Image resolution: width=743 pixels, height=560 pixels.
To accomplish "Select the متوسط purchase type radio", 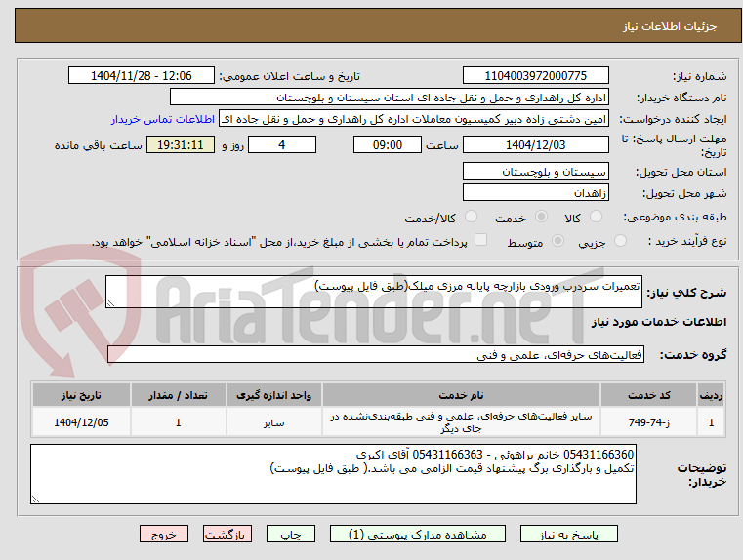I will pyautogui.click(x=558, y=241).
